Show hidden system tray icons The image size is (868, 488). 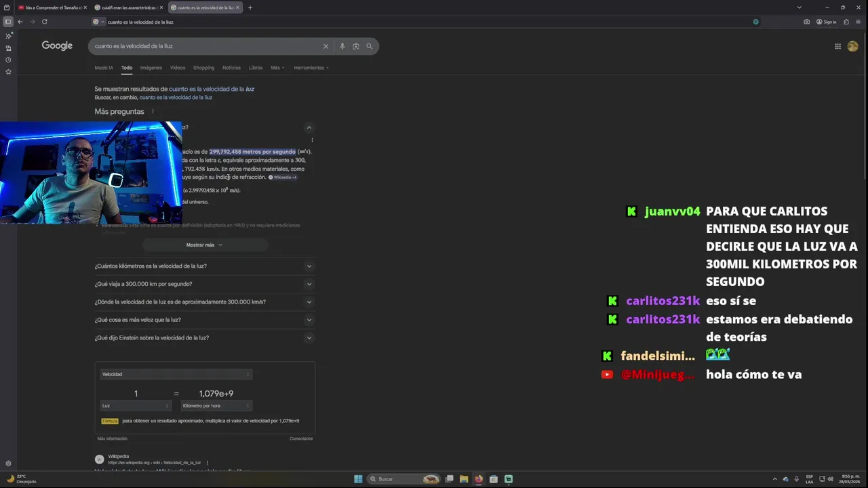[775, 479]
